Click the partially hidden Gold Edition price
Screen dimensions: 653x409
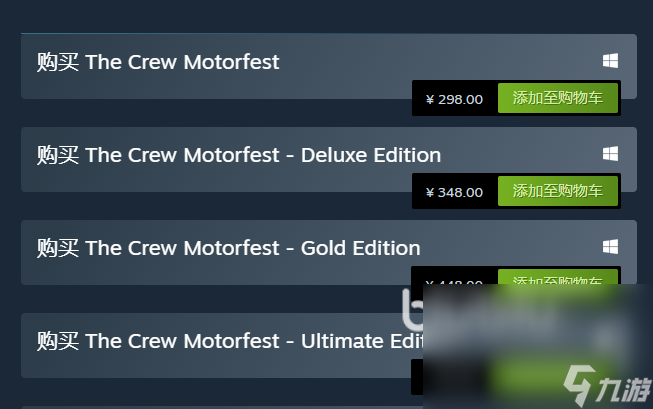click(454, 282)
